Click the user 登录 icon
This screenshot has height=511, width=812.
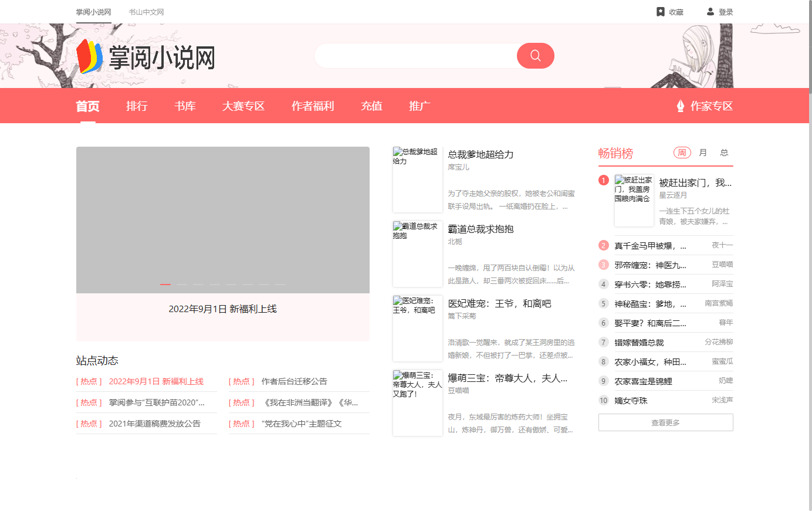(710, 12)
